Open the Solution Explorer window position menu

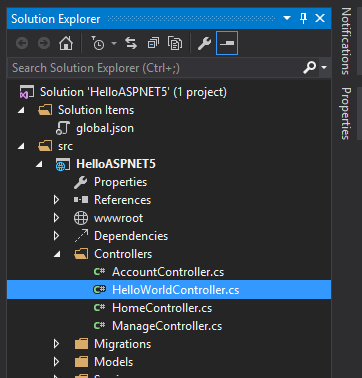point(287,18)
